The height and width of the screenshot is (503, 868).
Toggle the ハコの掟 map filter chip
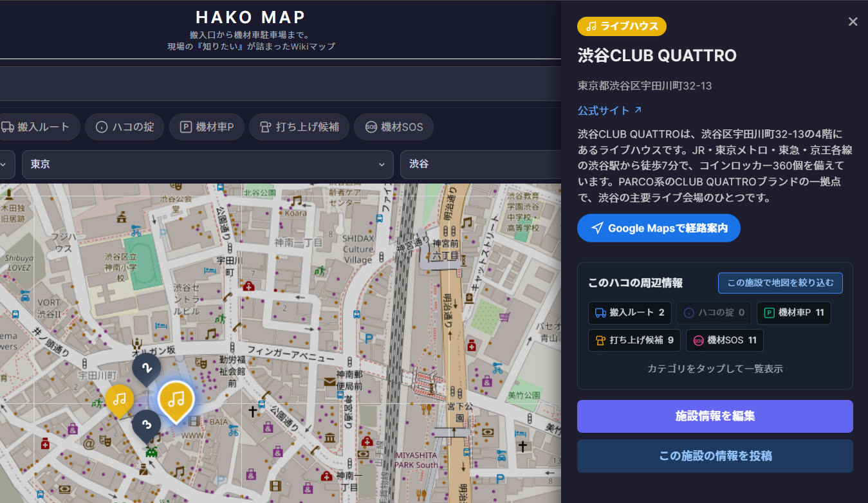(x=125, y=127)
